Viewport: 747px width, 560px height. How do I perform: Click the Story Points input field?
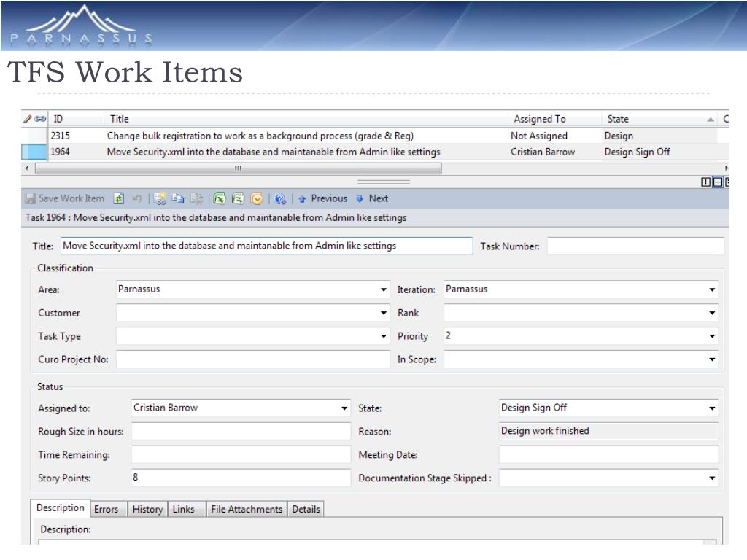tap(241, 478)
